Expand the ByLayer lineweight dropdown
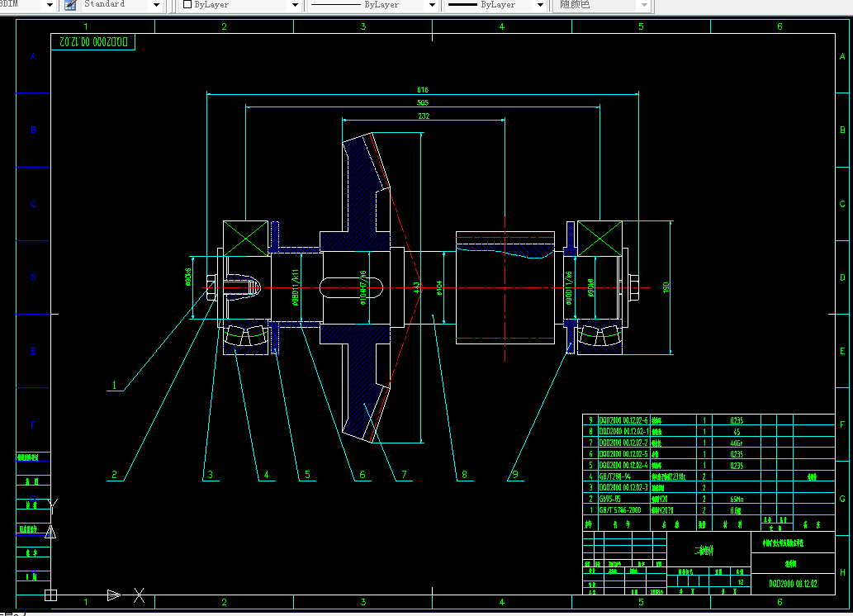853x616 pixels. pos(540,5)
